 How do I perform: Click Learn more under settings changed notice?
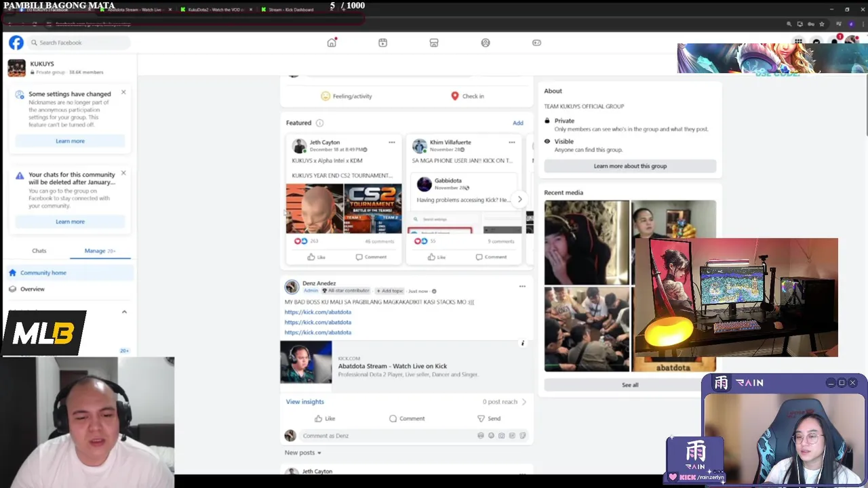[x=70, y=141]
